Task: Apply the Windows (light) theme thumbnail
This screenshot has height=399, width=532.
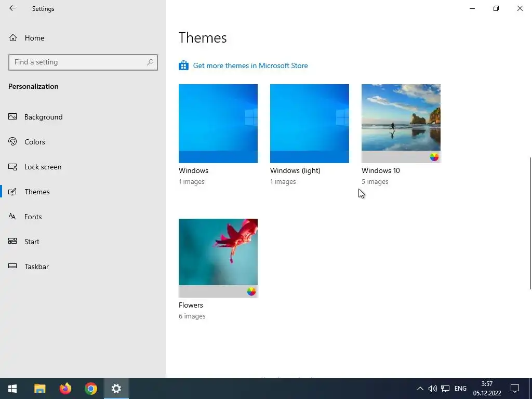Action: [x=310, y=124]
